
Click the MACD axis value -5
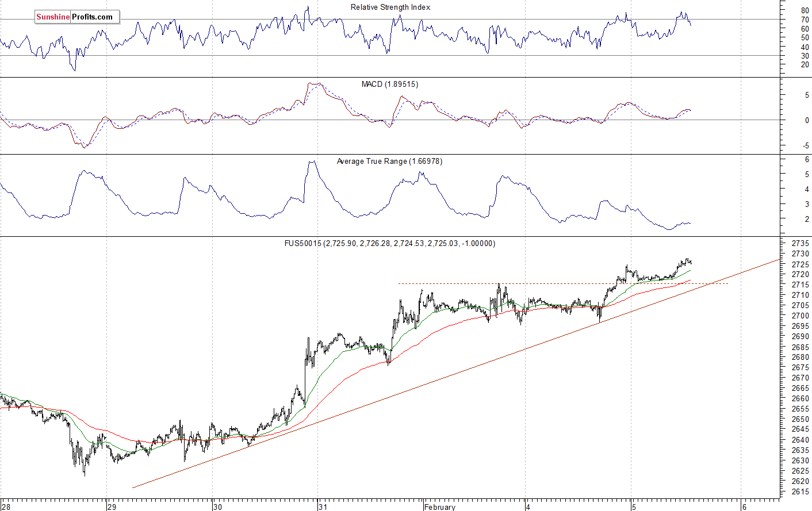[806, 146]
